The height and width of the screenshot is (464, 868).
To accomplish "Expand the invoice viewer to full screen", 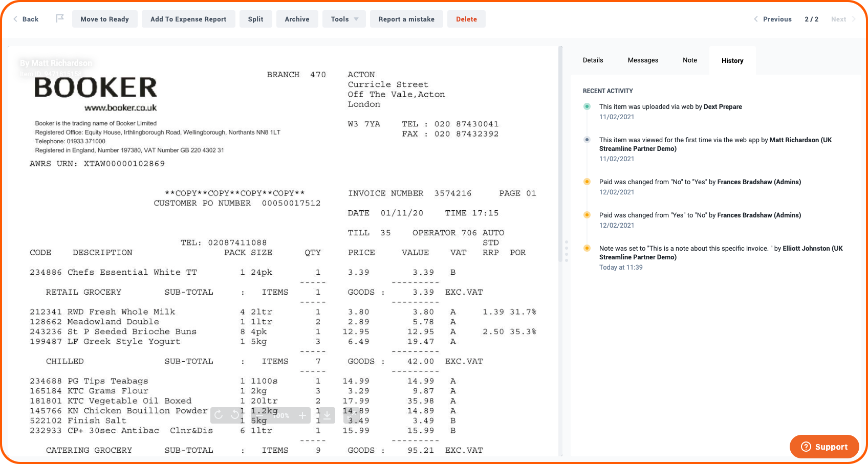I will 351,415.
